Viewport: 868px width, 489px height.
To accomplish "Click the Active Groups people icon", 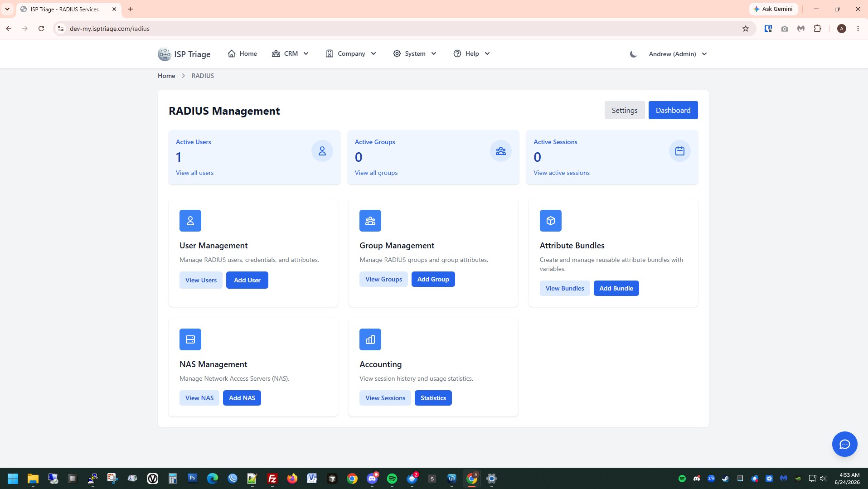I will (x=501, y=151).
